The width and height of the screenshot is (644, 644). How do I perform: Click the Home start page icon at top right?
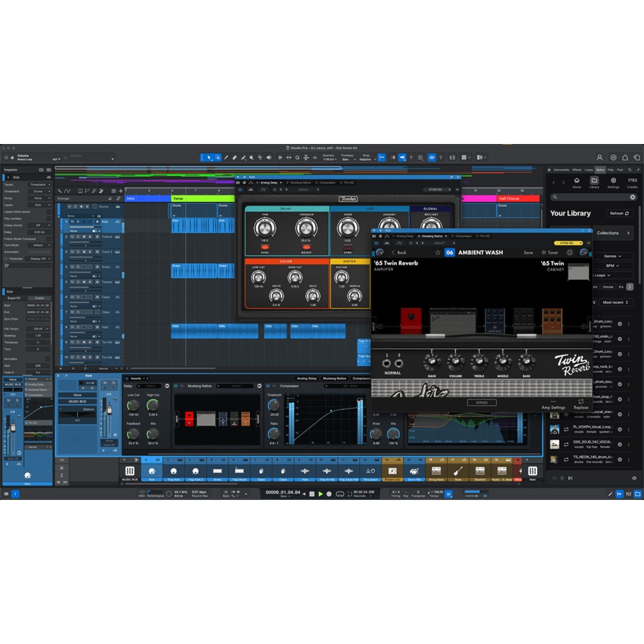625,157
